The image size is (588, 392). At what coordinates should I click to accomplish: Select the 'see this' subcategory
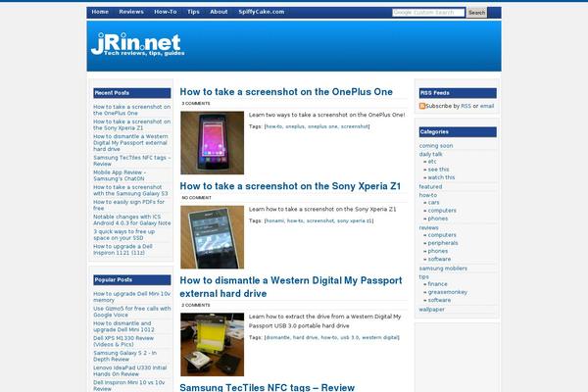[438, 170]
